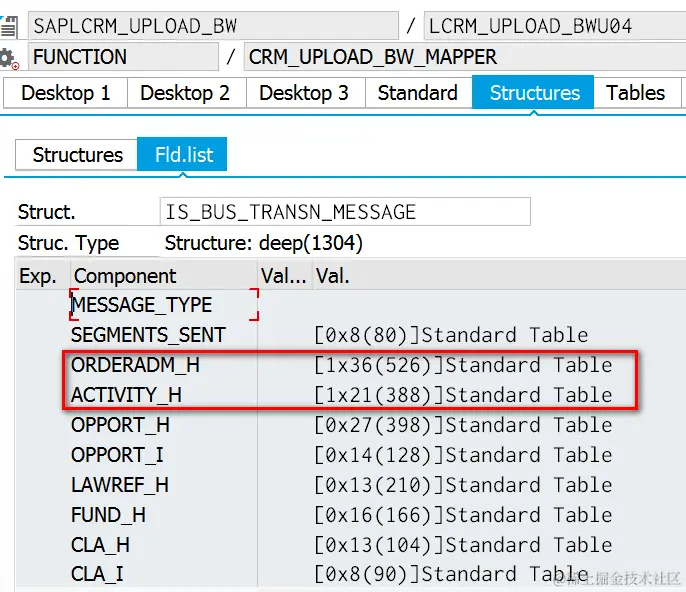
Task: Open the top-level Structures tab
Action: (533, 93)
